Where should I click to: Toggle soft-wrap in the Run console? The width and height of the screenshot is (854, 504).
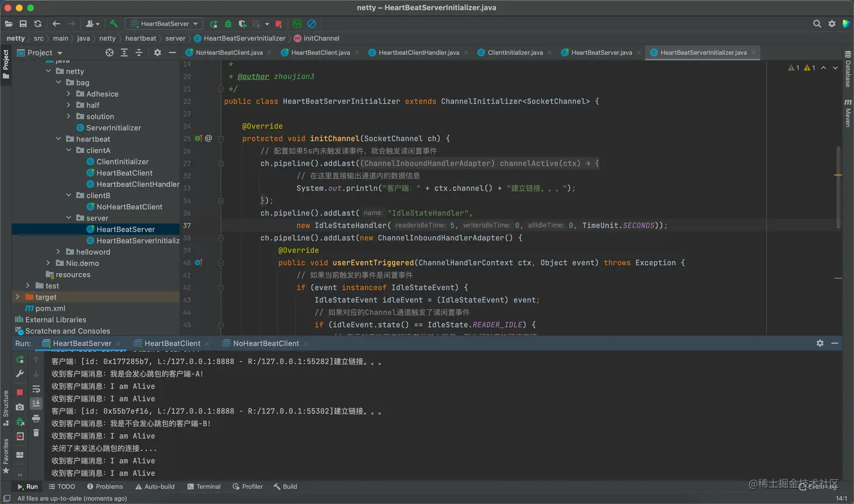pos(36,389)
